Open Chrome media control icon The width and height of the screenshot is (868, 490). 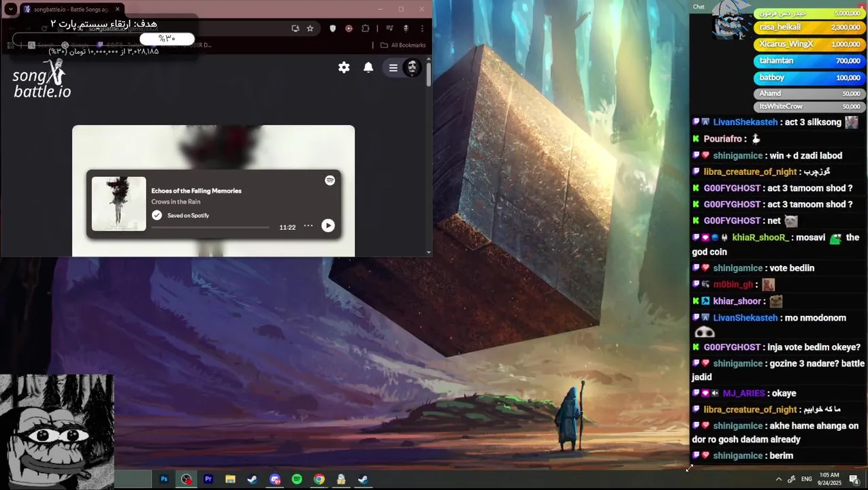[389, 29]
